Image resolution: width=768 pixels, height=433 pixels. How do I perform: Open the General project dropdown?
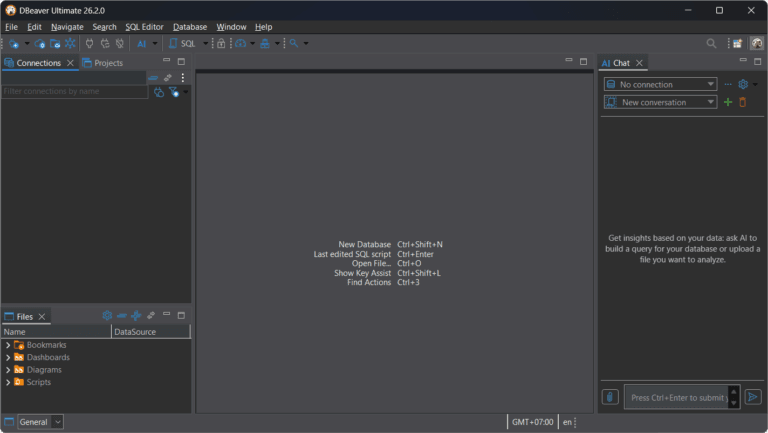pos(40,422)
